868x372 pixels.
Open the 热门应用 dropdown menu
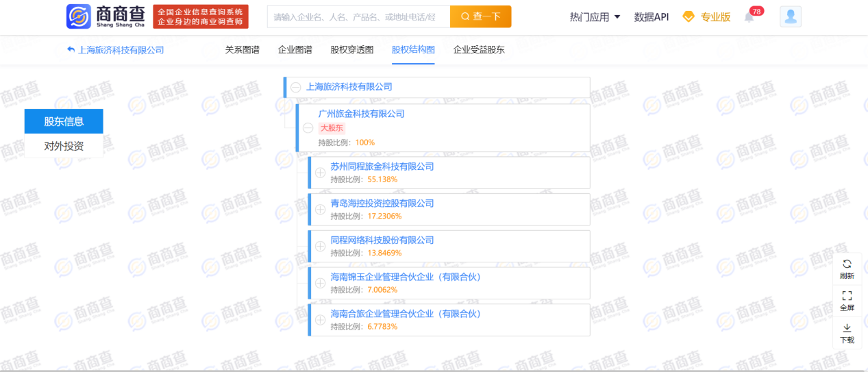point(595,17)
